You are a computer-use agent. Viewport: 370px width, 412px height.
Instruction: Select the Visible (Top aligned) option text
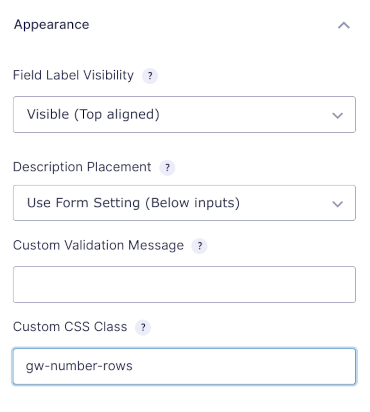point(93,115)
